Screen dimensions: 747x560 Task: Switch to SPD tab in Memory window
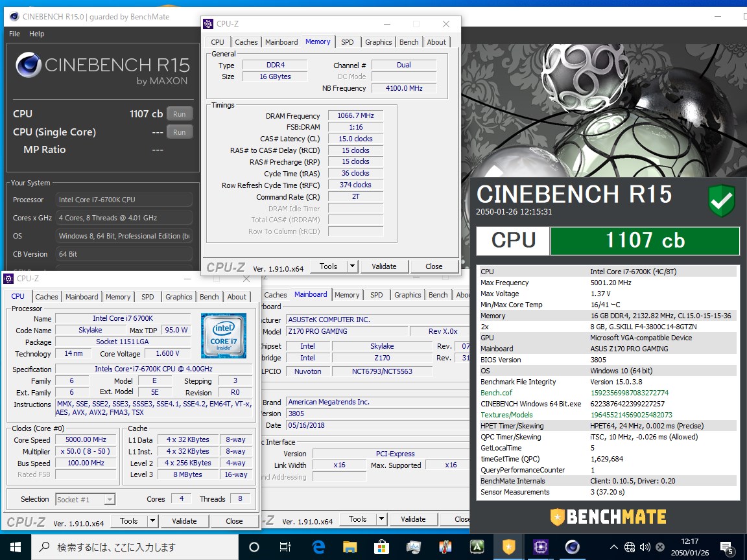(348, 42)
